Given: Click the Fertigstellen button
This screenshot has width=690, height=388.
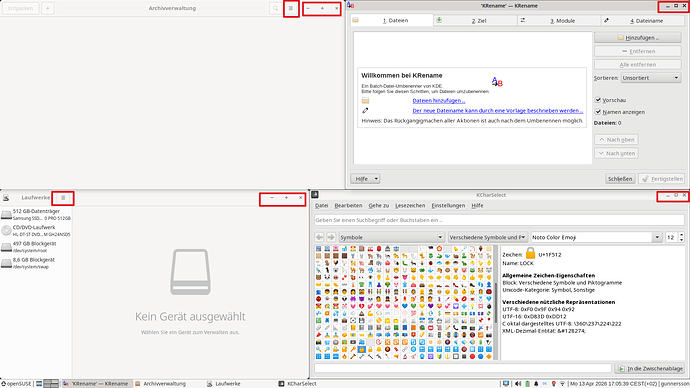Looking at the screenshot, I should [x=662, y=179].
